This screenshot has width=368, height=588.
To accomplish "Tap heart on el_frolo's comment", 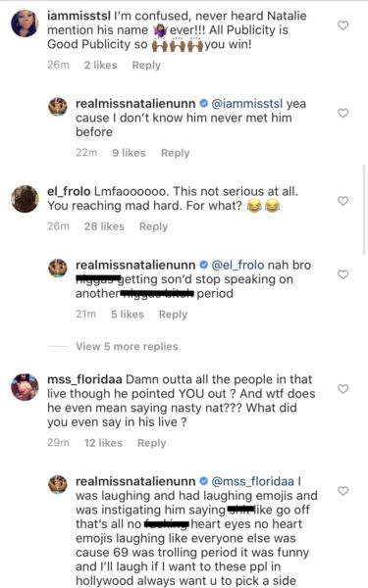I will 342,201.
